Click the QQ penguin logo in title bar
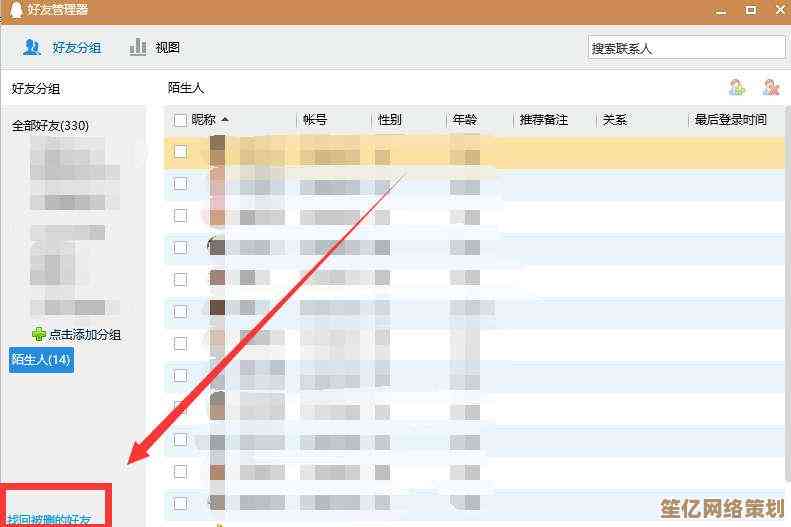 tap(14, 10)
